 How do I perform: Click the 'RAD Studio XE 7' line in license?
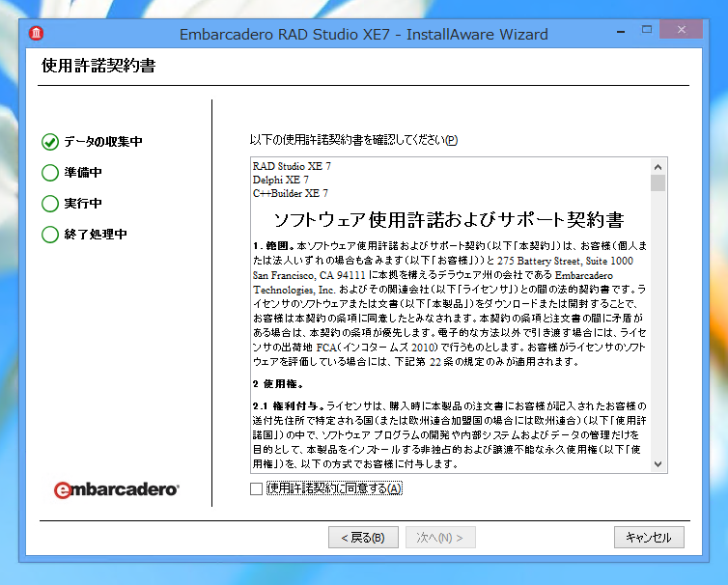click(292, 166)
